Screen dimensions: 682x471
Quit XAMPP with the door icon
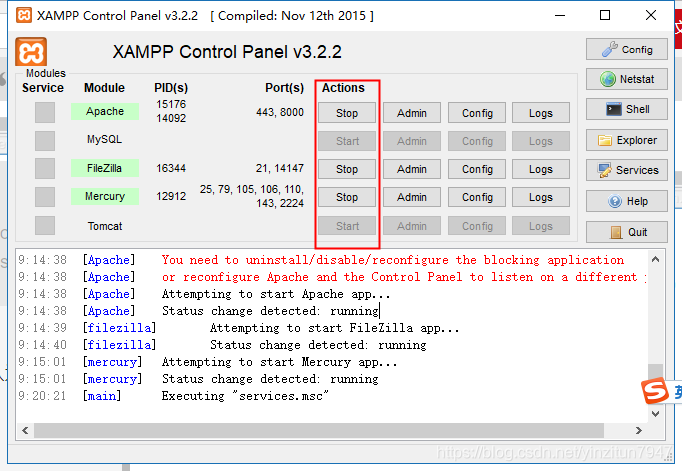tap(626, 232)
